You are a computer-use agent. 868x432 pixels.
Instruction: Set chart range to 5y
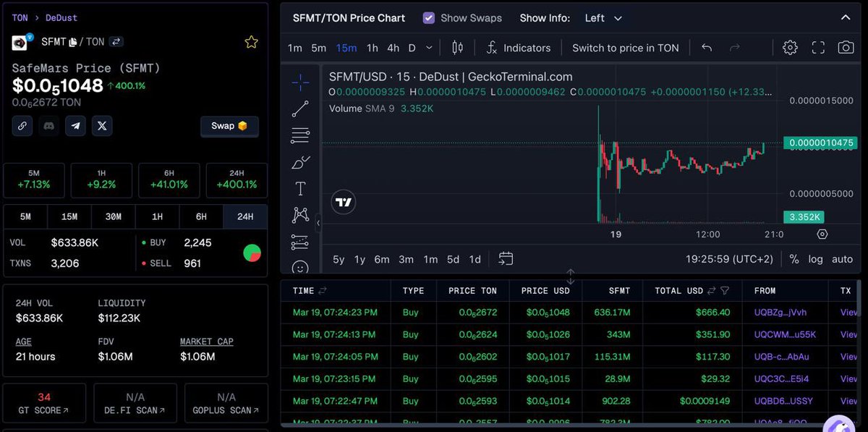[339, 259]
